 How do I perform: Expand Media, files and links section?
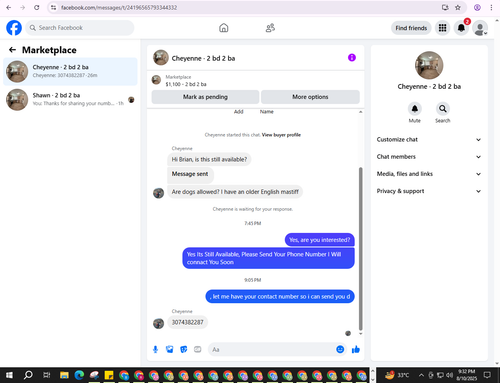pyautogui.click(x=429, y=174)
